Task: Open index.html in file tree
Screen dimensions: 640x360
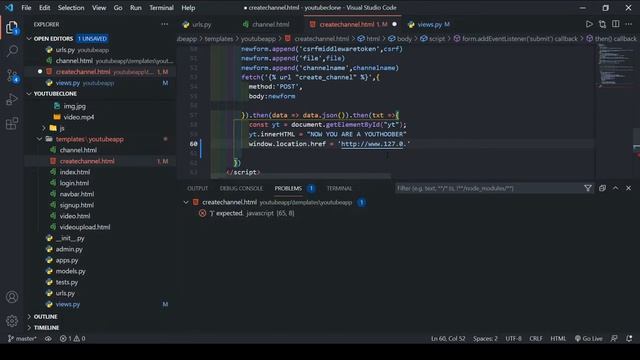Action: pos(75,172)
